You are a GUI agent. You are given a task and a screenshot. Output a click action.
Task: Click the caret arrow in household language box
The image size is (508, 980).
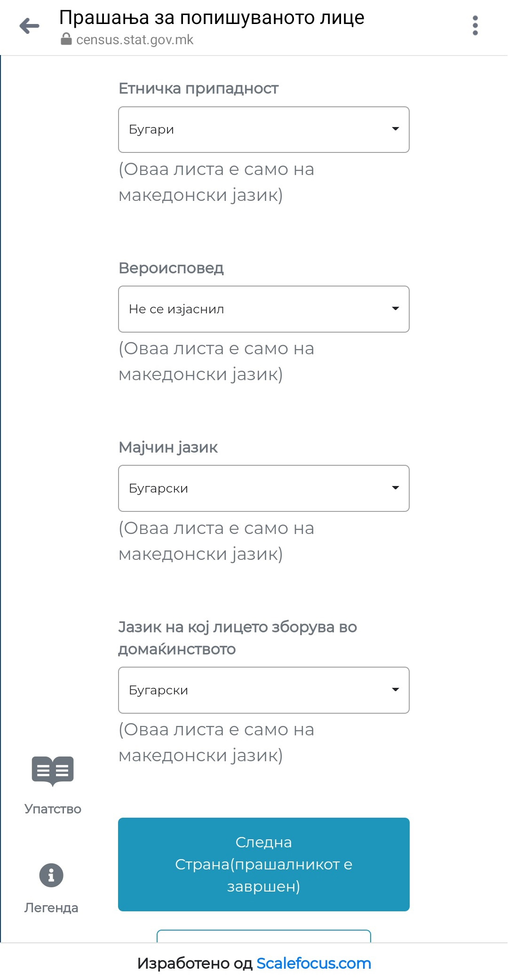pos(396,690)
